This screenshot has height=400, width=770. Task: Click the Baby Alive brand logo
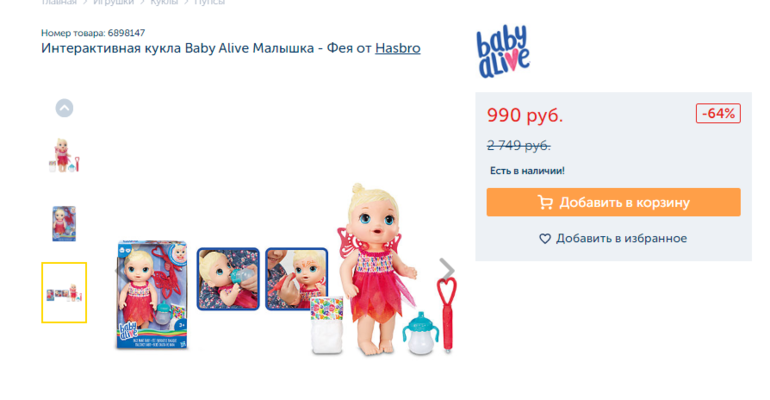pyautogui.click(x=503, y=52)
